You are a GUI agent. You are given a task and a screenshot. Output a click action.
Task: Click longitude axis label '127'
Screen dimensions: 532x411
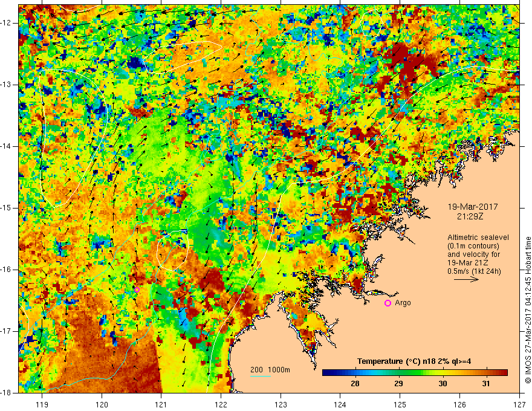(x=519, y=404)
